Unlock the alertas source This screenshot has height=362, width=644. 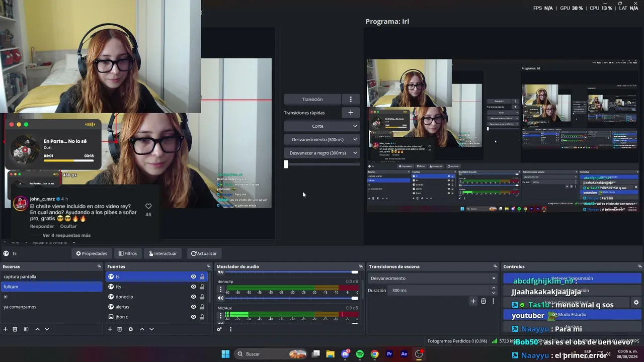click(202, 307)
